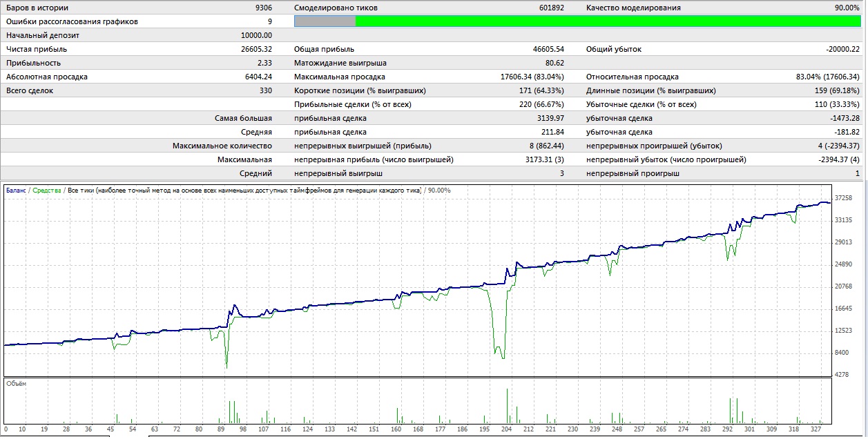Click the tallest volume bar near 204
This screenshot has height=439, width=868.
(x=508, y=406)
